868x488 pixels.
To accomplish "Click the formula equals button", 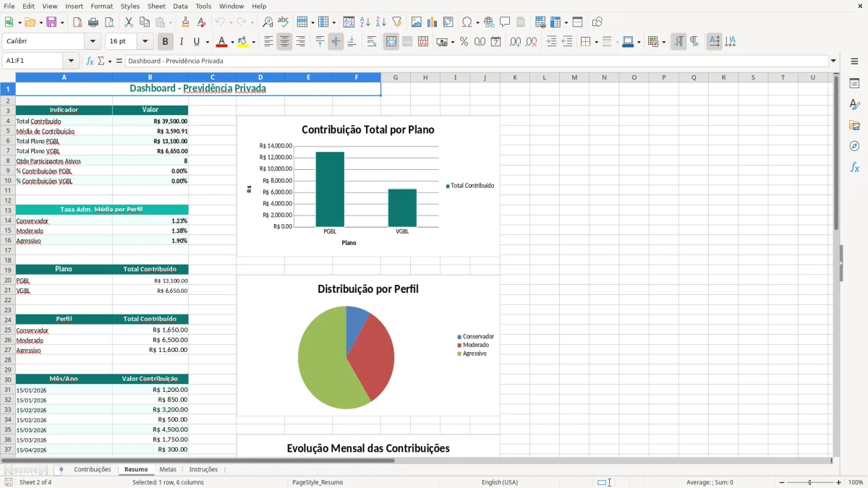I will click(119, 61).
